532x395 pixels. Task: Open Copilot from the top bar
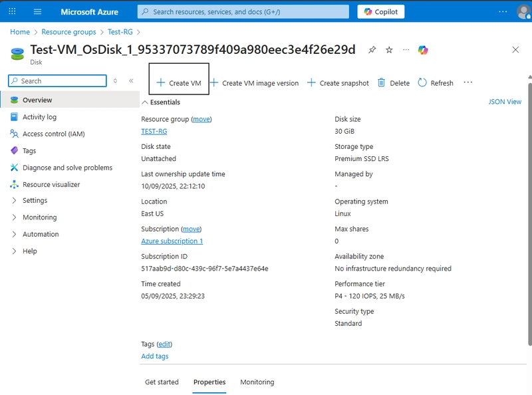380,11
